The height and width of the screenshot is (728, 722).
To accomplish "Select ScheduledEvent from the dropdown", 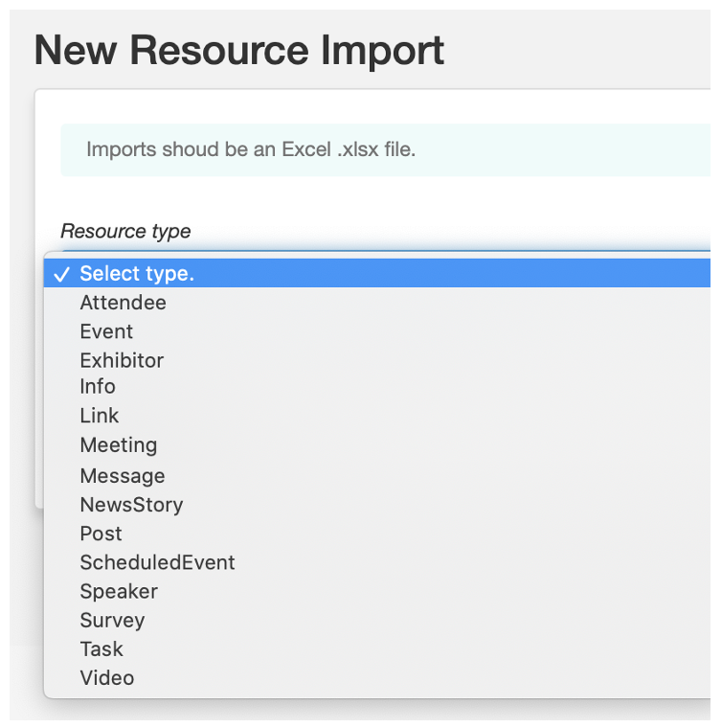I will (x=376, y=562).
